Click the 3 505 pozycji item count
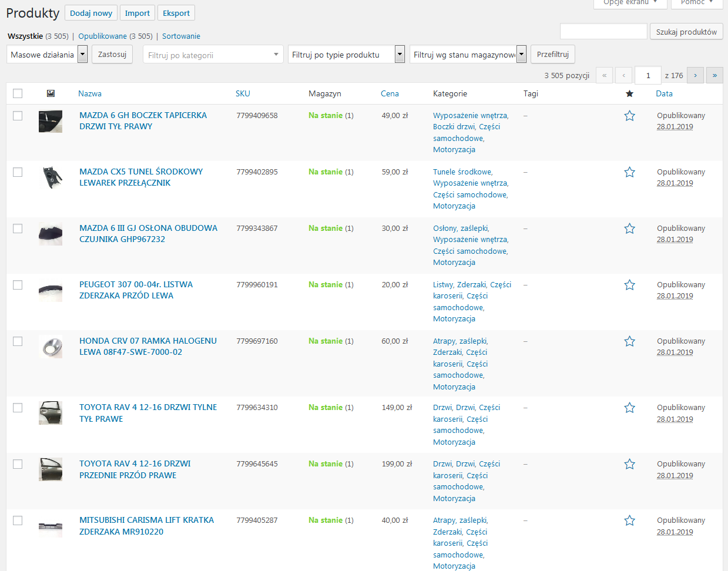This screenshot has width=728, height=571. 566,76
